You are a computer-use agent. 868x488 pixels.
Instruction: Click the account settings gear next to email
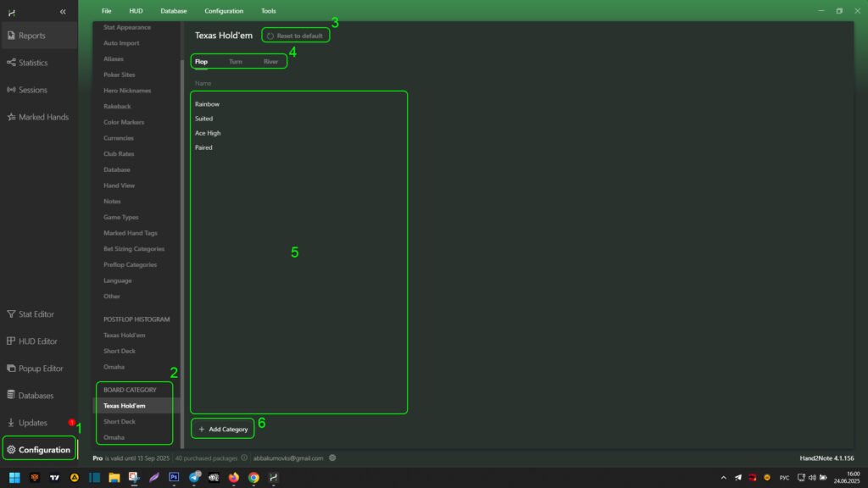point(333,458)
